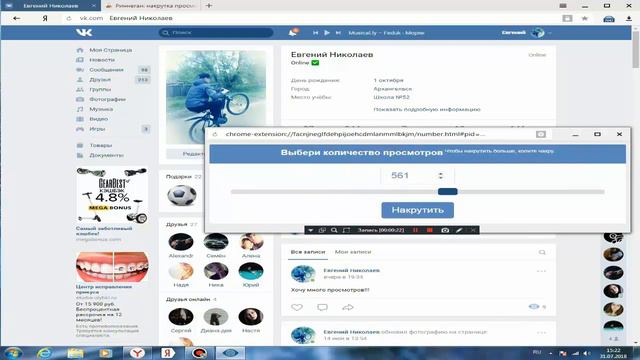Click the popup window's address URL
The image size is (640, 360).
pyautogui.click(x=355, y=134)
